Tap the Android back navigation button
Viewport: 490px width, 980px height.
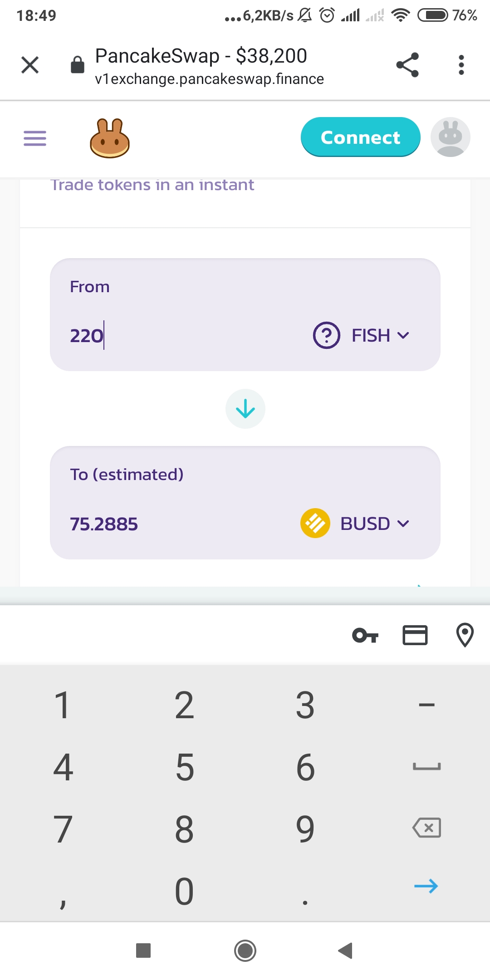click(346, 951)
